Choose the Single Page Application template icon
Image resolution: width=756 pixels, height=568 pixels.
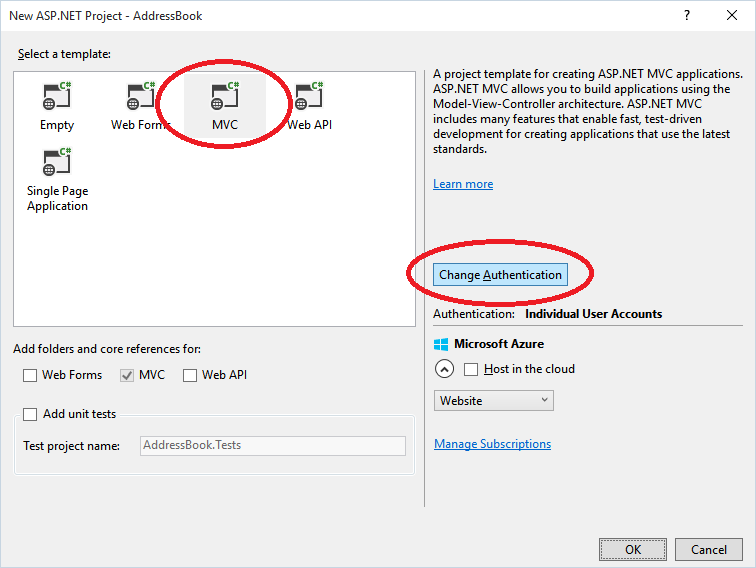(x=57, y=162)
